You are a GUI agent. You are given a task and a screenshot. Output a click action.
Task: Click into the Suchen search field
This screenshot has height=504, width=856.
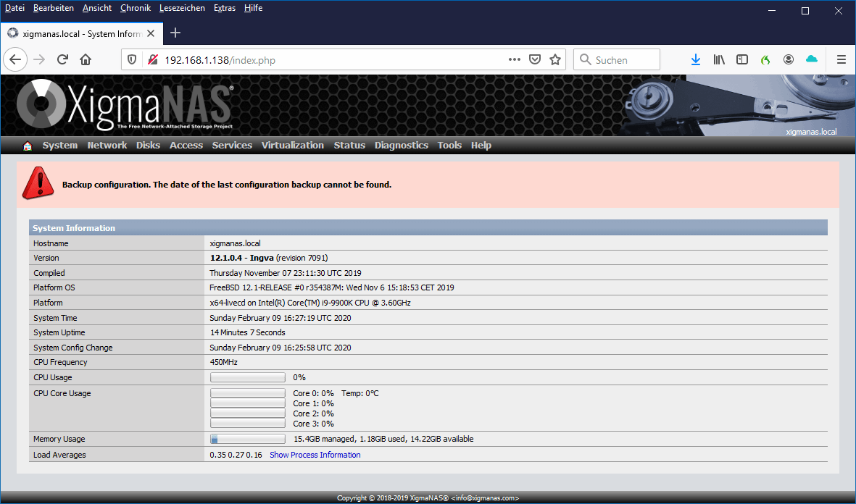623,60
